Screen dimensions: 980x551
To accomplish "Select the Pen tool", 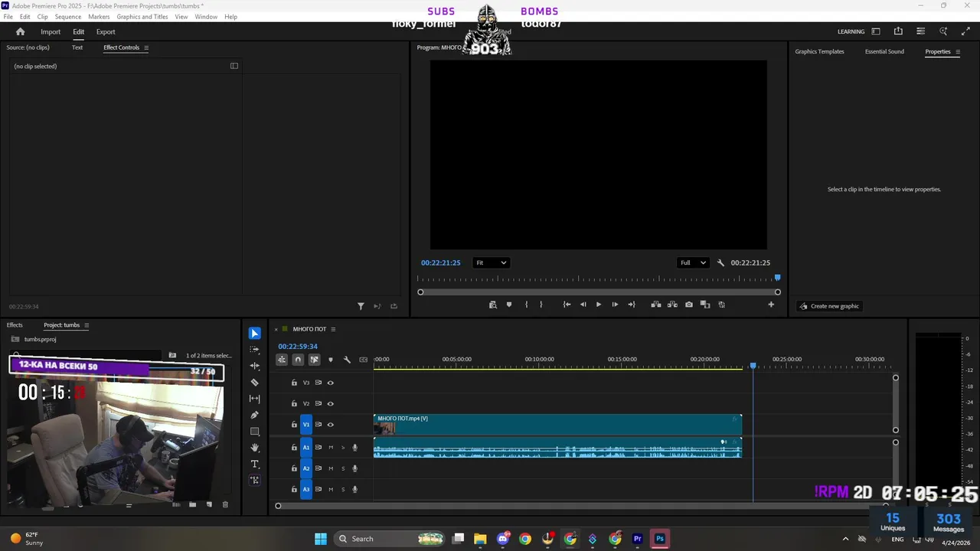I will (x=254, y=415).
